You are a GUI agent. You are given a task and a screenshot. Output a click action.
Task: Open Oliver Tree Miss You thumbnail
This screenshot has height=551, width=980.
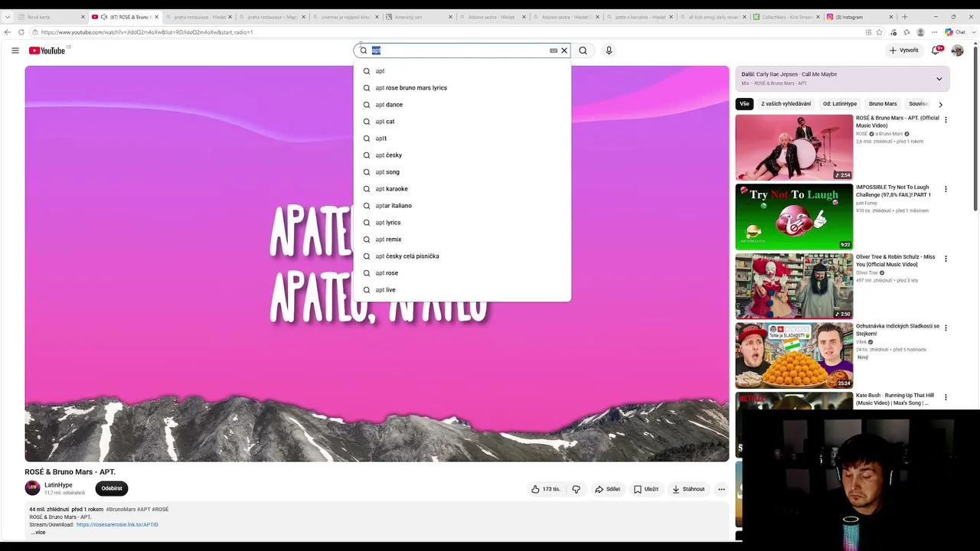794,286
